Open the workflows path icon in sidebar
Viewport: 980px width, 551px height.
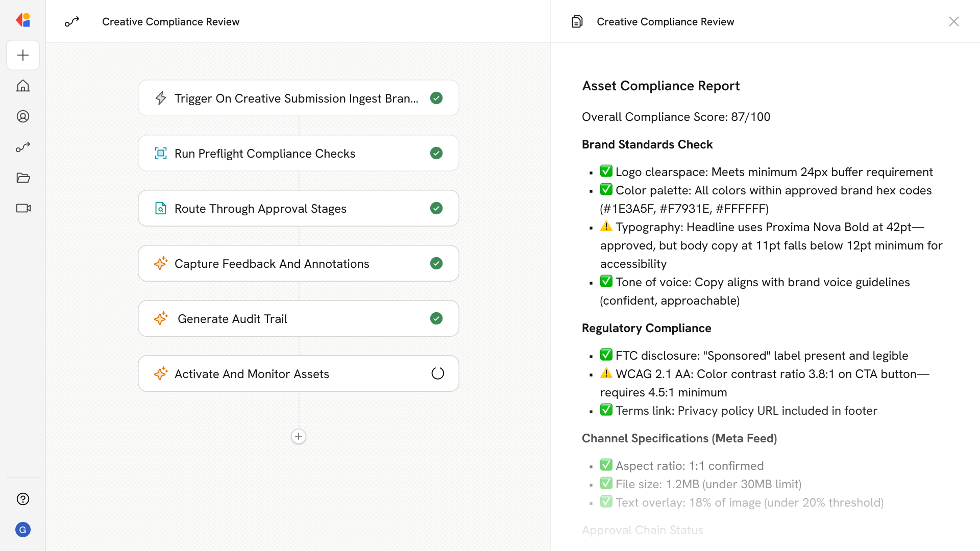pos(23,147)
